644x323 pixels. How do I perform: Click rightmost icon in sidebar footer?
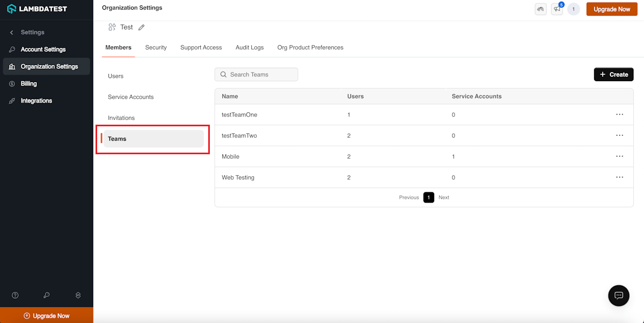click(78, 295)
